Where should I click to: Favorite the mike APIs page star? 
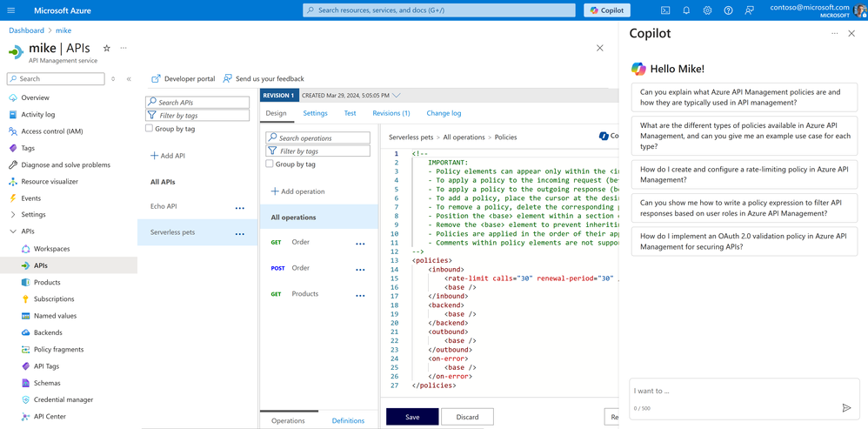(x=107, y=48)
